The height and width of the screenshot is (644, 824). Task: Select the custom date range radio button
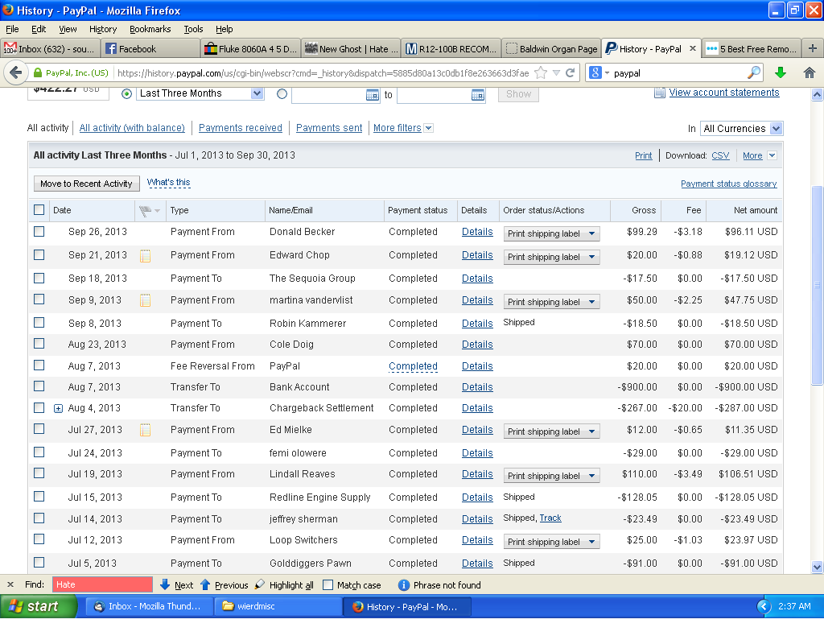[x=282, y=93]
